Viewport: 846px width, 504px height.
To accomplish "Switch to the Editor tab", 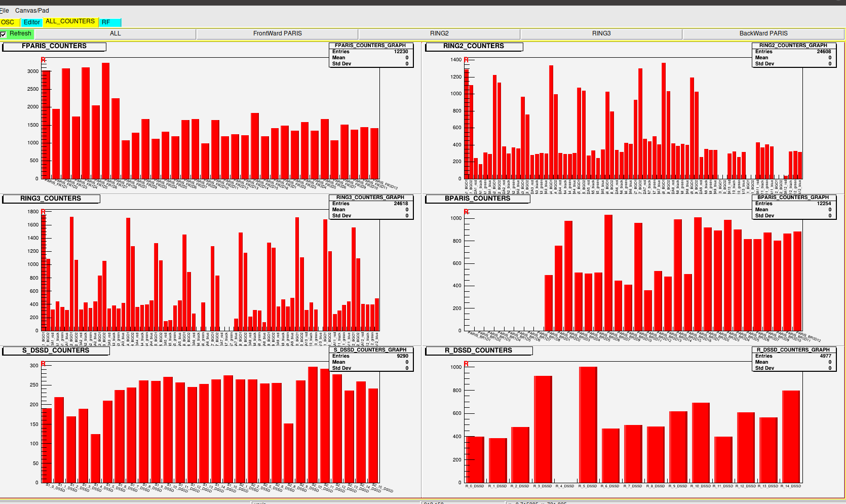I will point(31,22).
